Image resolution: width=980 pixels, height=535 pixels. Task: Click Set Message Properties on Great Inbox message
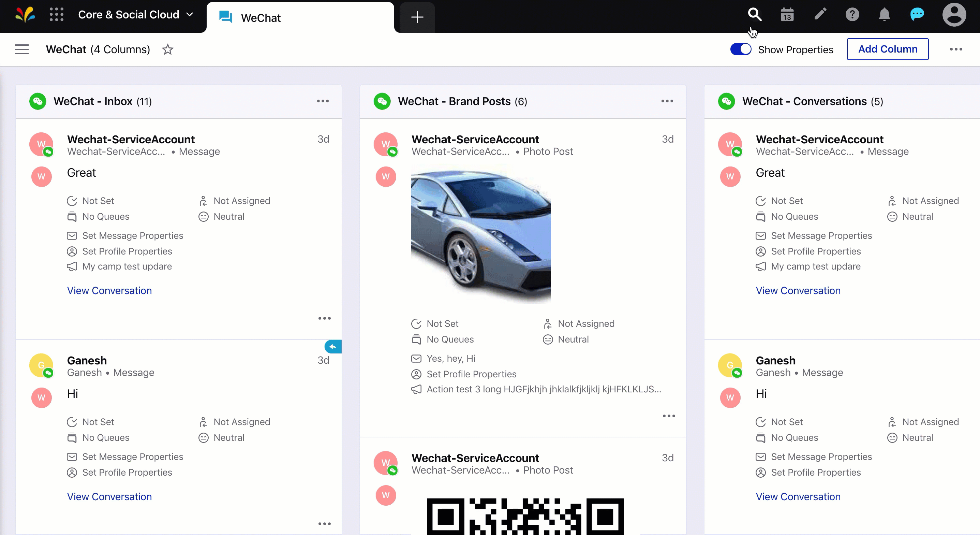tap(125, 235)
